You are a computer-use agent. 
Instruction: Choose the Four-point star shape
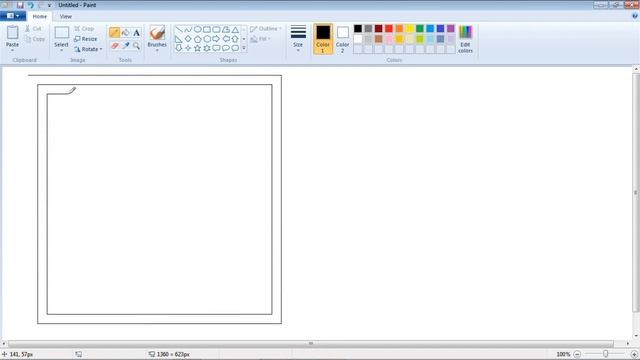tap(188, 48)
